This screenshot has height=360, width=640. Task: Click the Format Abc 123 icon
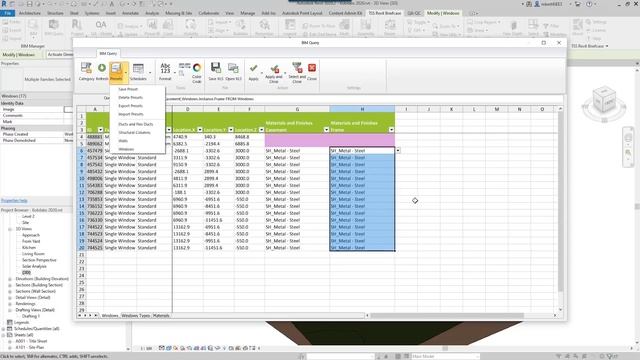(x=165, y=71)
